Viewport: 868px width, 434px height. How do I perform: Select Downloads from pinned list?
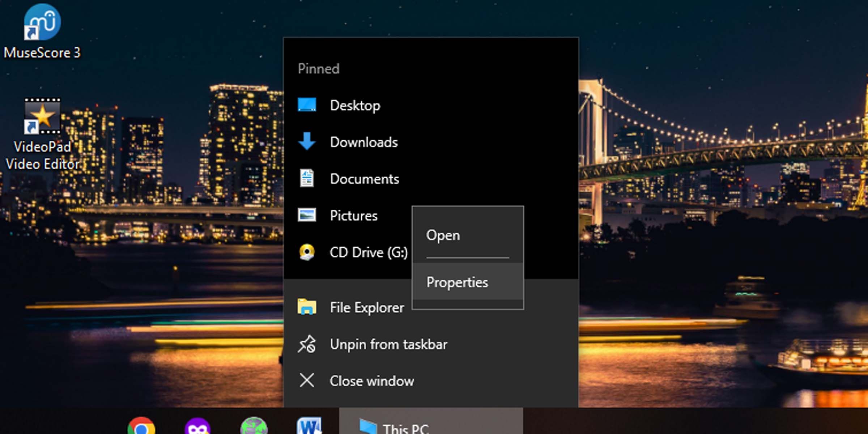click(x=364, y=142)
